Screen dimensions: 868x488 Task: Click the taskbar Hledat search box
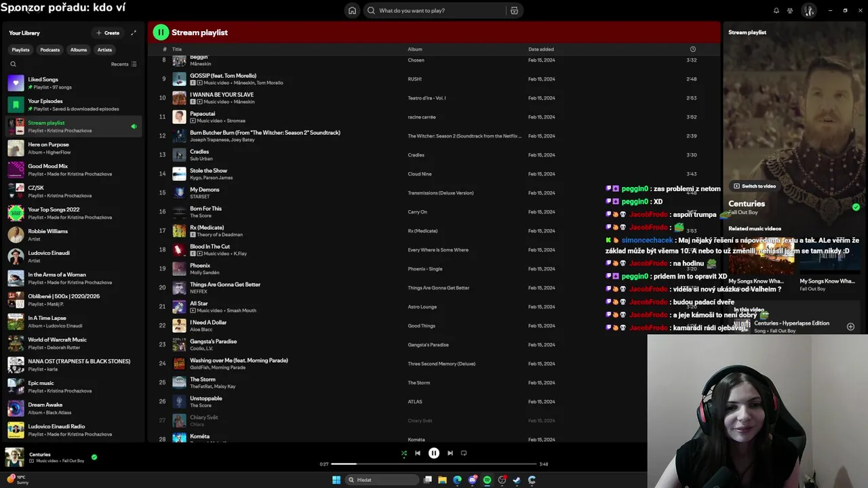[x=382, y=480]
